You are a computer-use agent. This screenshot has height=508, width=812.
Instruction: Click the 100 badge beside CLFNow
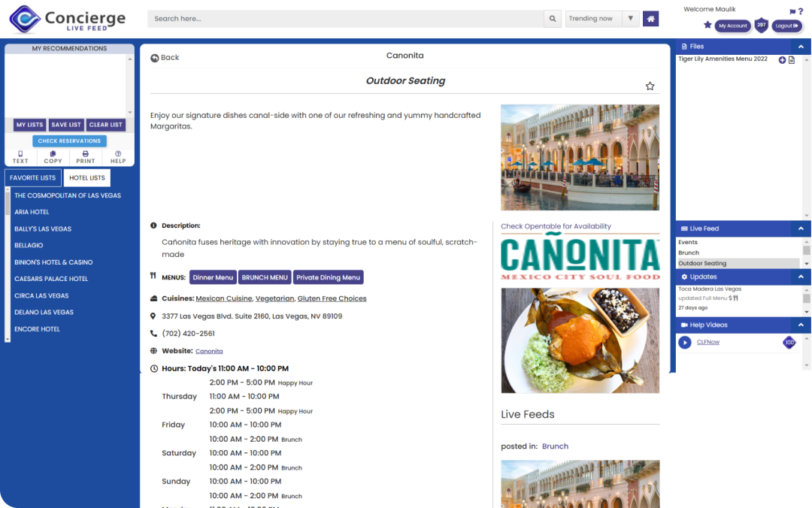coord(789,342)
